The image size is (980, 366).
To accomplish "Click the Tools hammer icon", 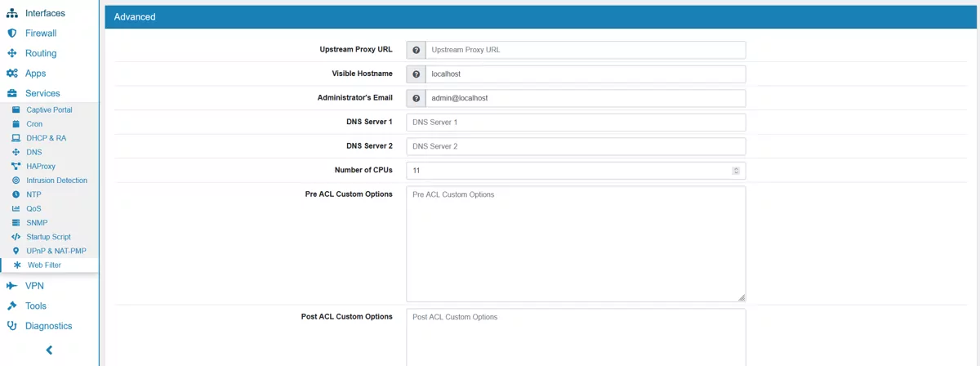I will pyautogui.click(x=11, y=306).
